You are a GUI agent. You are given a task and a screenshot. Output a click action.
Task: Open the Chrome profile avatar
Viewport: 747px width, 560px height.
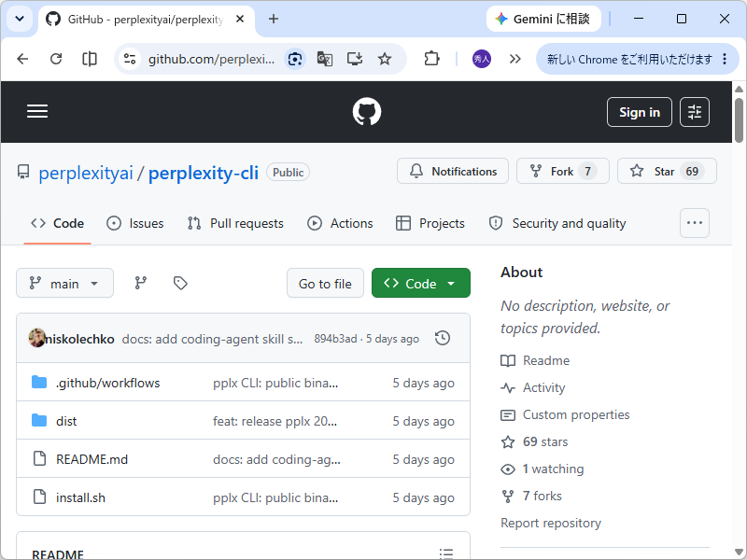click(x=482, y=59)
